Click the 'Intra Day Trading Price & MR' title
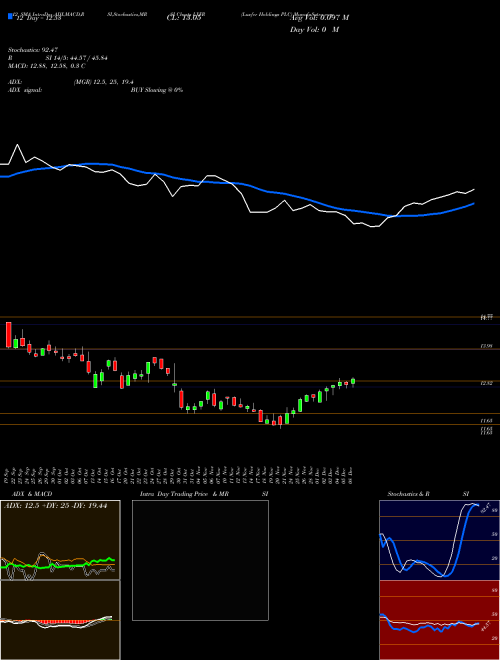 tap(184, 494)
